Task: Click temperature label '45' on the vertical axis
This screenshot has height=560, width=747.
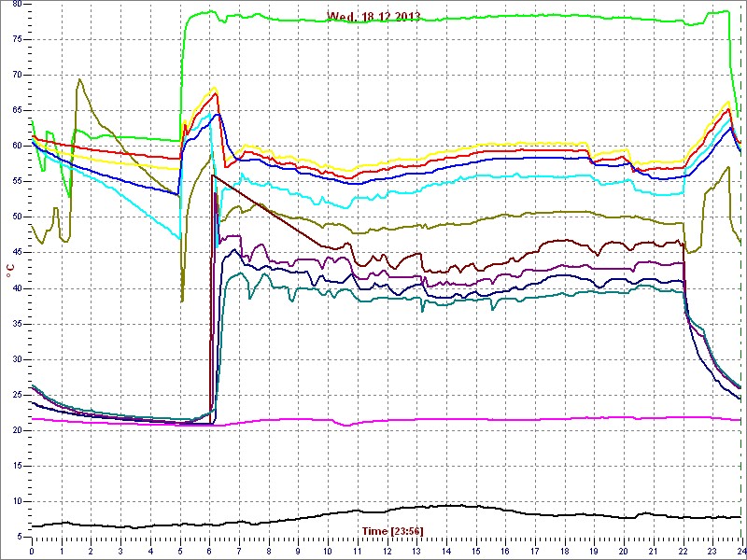Action: [17, 252]
